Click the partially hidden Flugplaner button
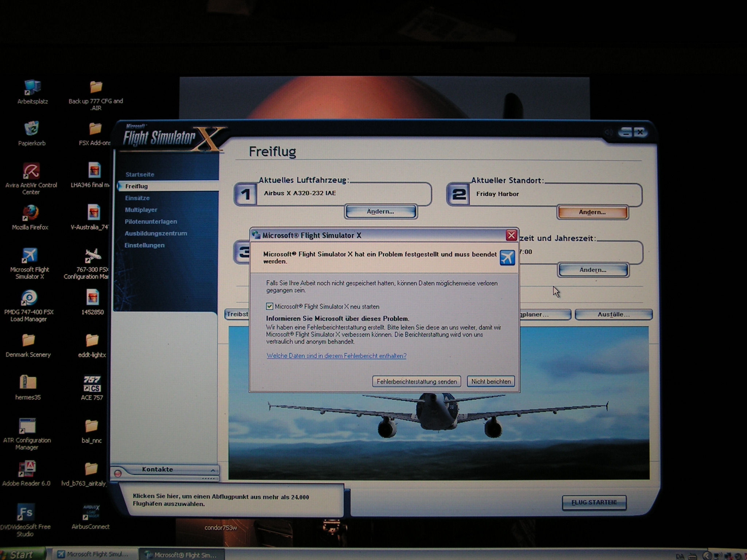The height and width of the screenshot is (560, 747). click(x=545, y=314)
